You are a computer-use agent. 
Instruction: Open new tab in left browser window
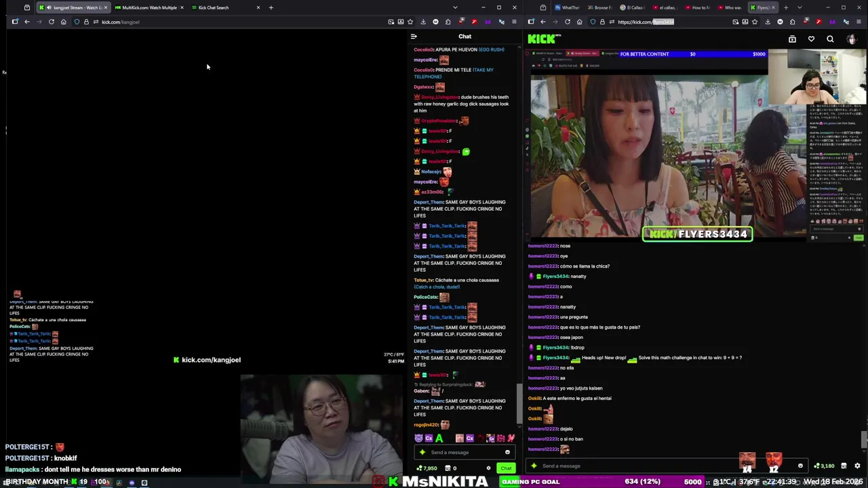click(271, 7)
